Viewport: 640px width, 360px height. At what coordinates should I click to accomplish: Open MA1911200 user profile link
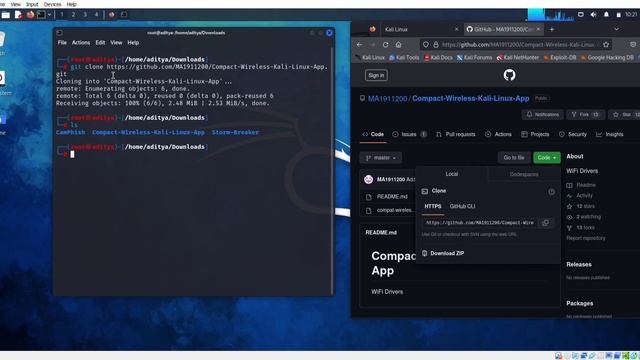tap(387, 99)
